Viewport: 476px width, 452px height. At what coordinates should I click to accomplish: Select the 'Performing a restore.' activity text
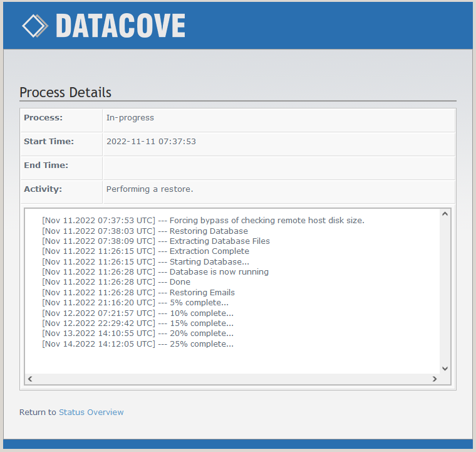[150, 189]
